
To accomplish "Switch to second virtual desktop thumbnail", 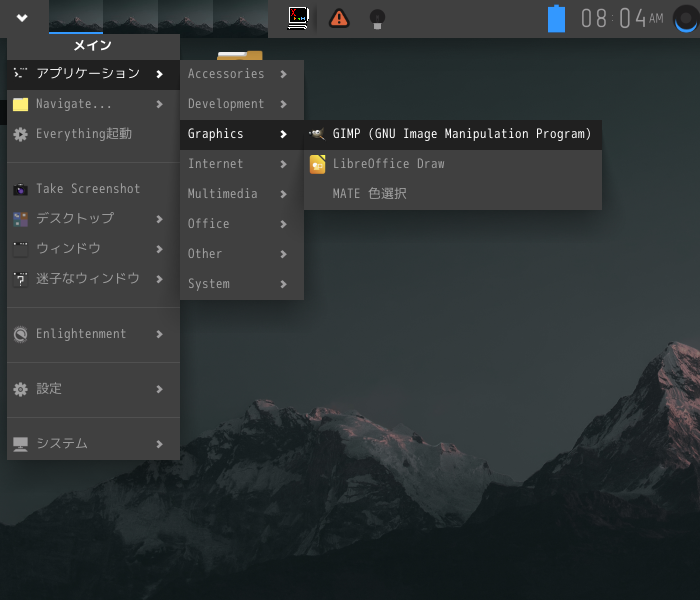I will coord(130,17).
